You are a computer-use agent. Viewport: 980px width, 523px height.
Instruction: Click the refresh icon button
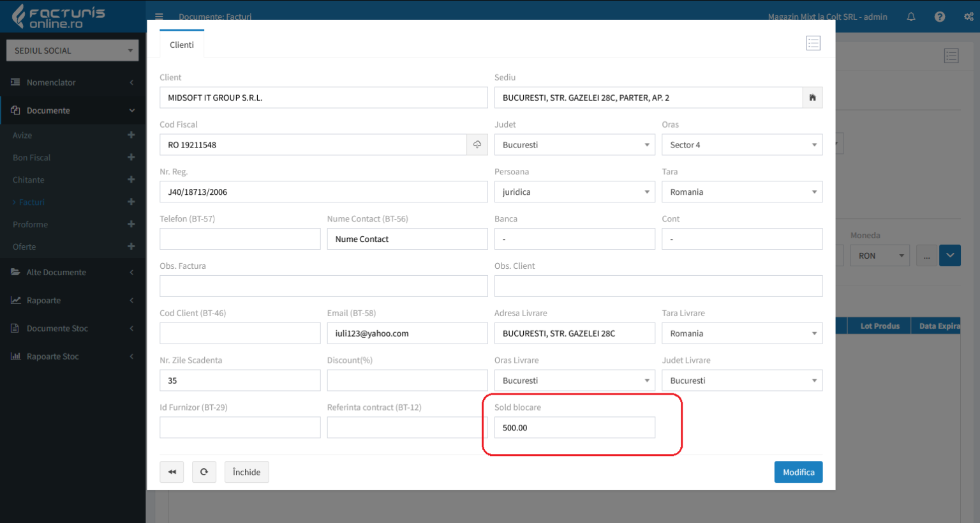[204, 472]
